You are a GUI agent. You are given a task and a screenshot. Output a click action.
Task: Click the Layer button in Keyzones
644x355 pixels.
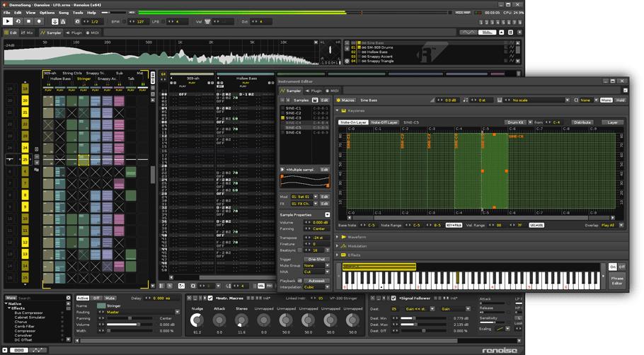tap(612, 122)
